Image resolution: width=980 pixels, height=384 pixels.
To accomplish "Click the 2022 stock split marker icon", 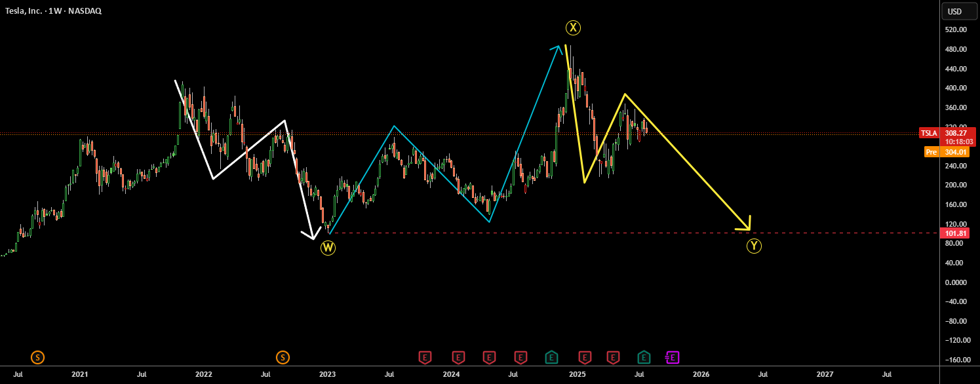I will (283, 357).
